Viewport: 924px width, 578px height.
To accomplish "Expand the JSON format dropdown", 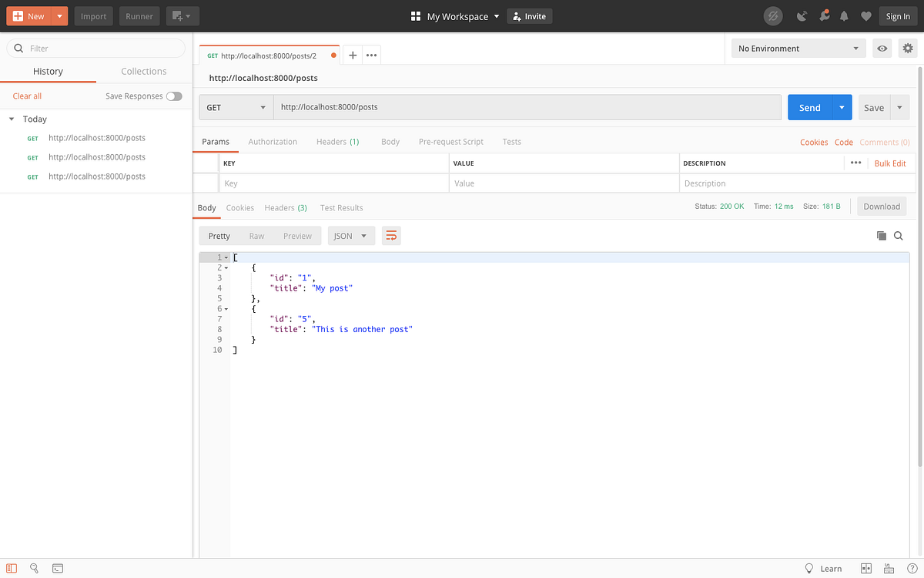I will click(x=351, y=236).
